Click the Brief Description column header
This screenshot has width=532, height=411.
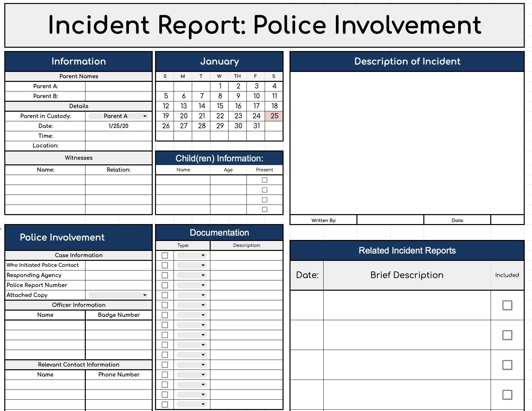tap(407, 275)
